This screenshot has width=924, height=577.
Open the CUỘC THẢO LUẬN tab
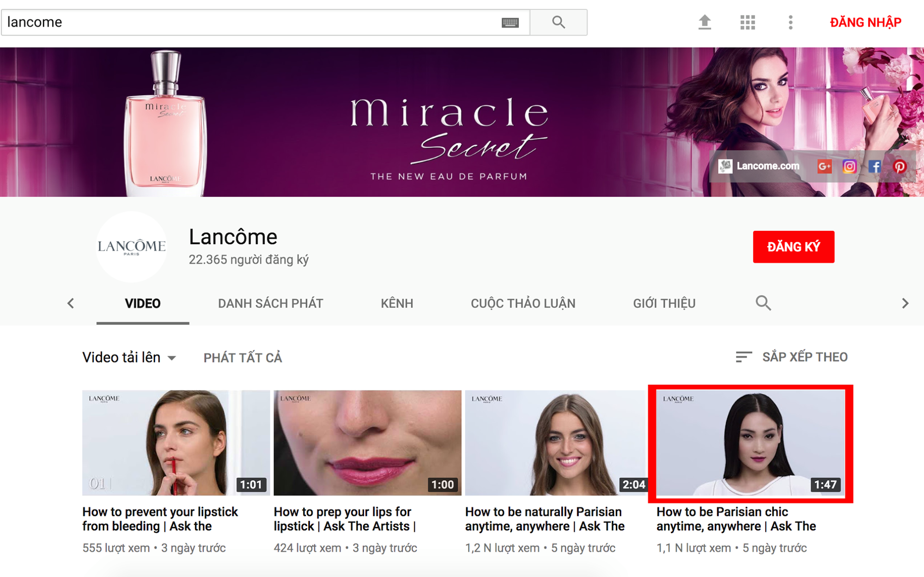[523, 304]
